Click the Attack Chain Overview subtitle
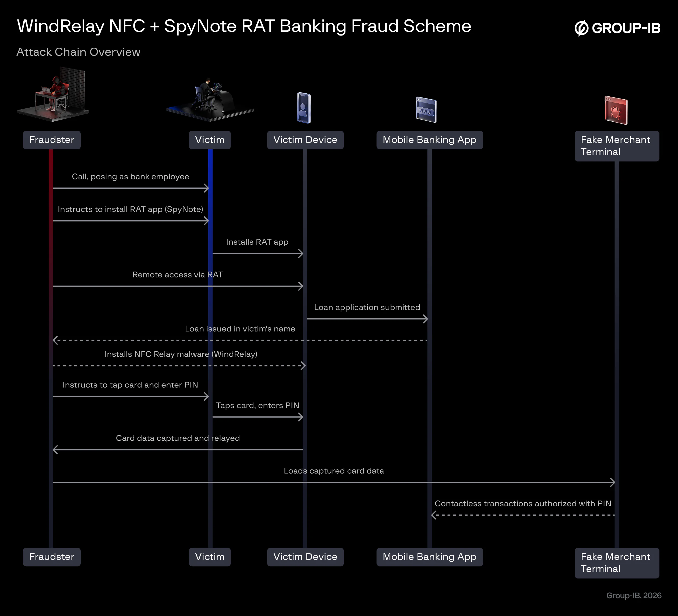Viewport: 678px width, 616px height. point(78,52)
